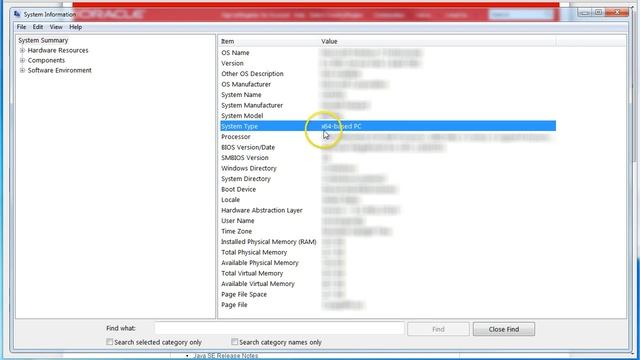The width and height of the screenshot is (640, 360).
Task: Click the Find button
Action: [438, 329]
